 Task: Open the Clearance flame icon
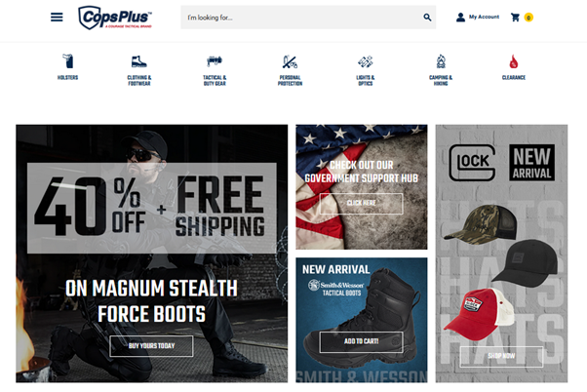click(x=514, y=61)
